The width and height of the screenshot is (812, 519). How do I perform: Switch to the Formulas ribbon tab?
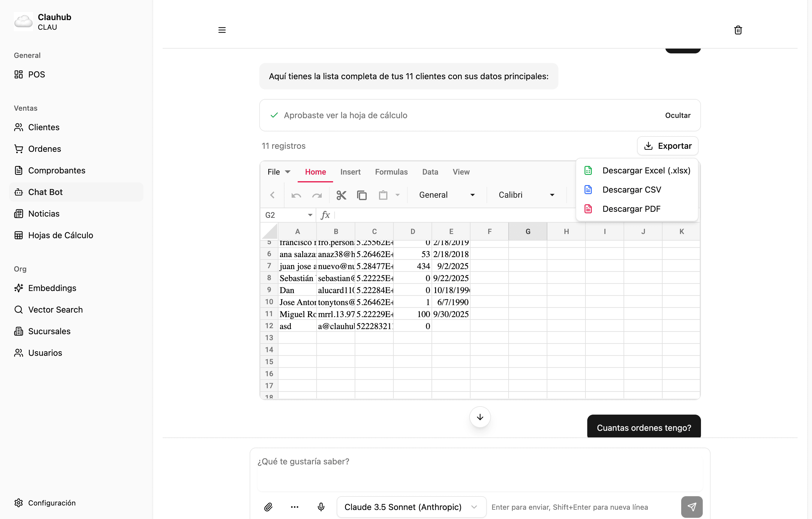pyautogui.click(x=391, y=172)
